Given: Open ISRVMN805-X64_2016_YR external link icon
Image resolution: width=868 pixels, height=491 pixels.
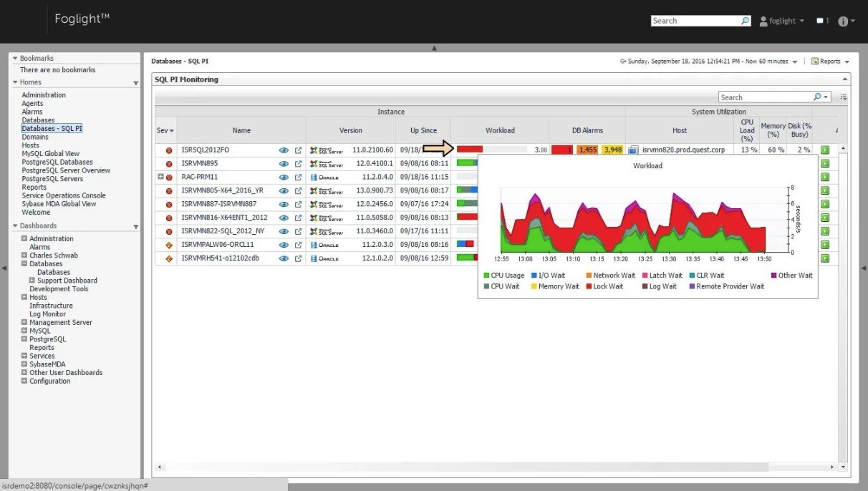Looking at the screenshot, I should [x=298, y=190].
